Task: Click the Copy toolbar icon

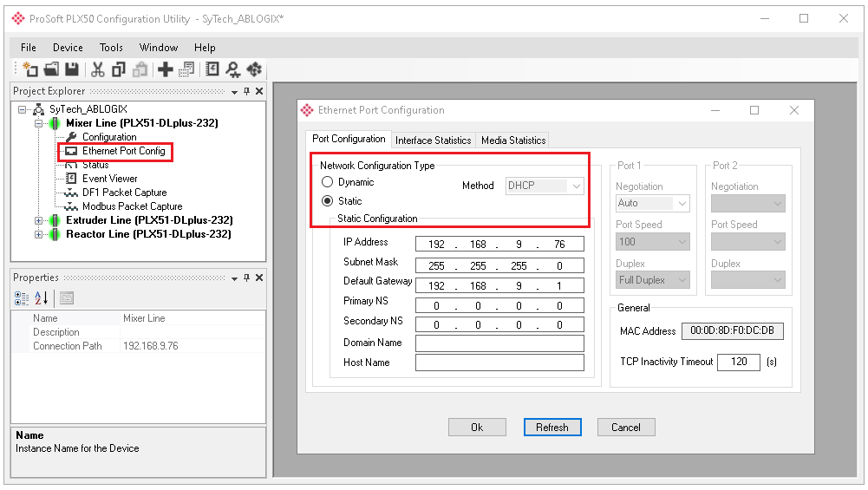Action: (x=119, y=69)
